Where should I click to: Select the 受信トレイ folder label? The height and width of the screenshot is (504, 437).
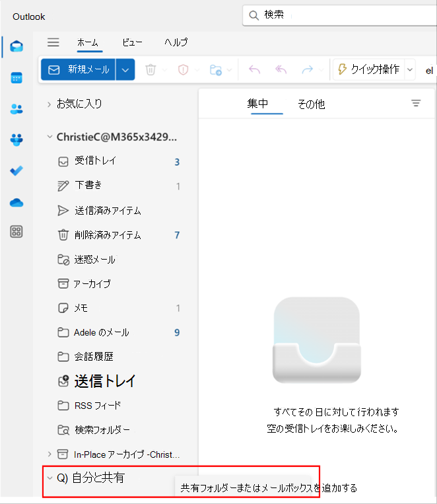pos(95,161)
